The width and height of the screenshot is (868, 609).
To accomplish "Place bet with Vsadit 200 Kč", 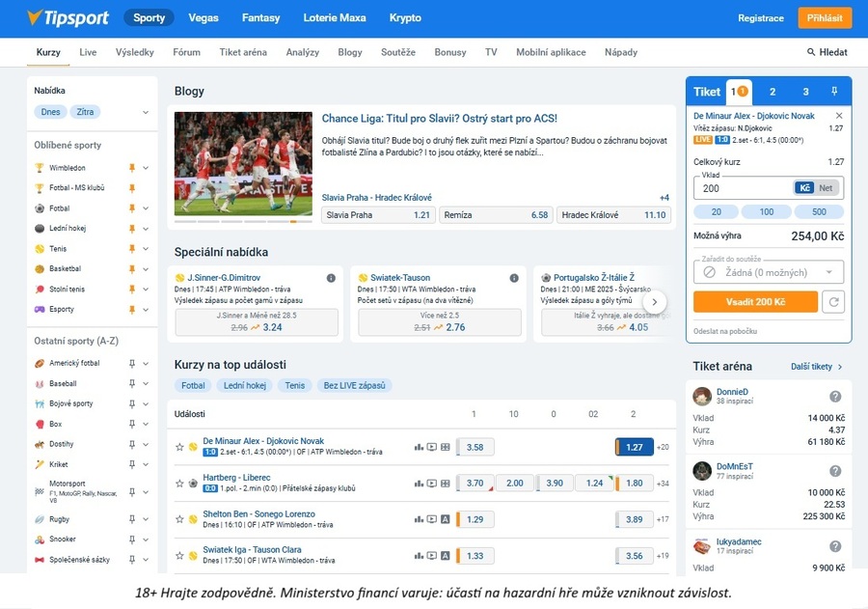I will [755, 302].
